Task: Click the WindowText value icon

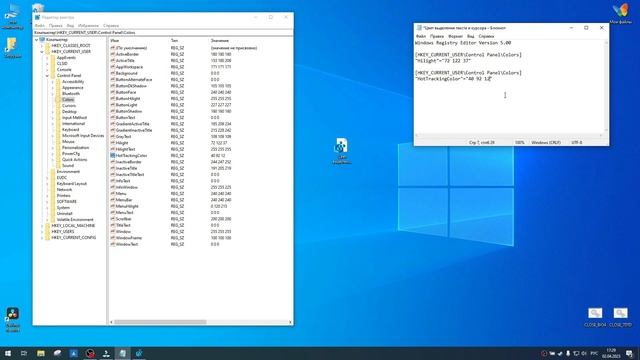Action: pos(113,244)
